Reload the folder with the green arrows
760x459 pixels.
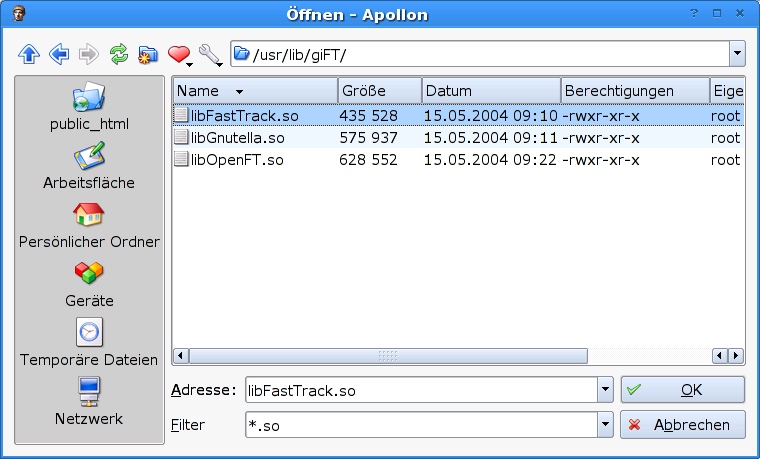119,54
